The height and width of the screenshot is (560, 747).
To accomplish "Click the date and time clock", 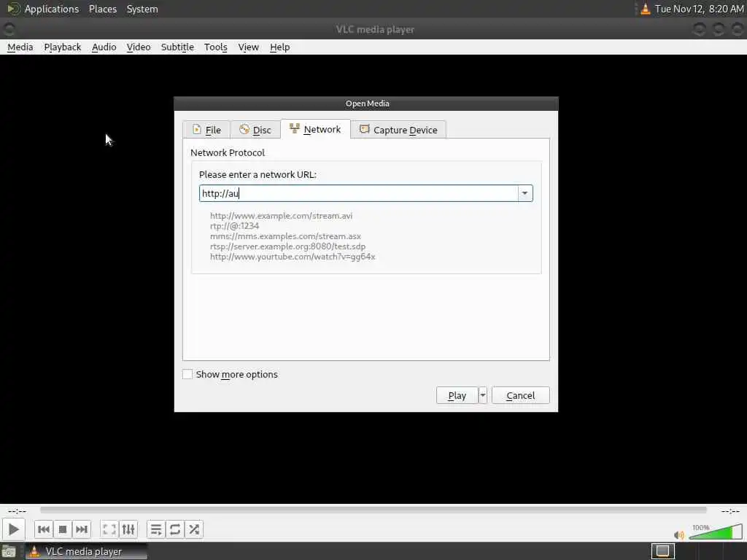I will [x=699, y=9].
